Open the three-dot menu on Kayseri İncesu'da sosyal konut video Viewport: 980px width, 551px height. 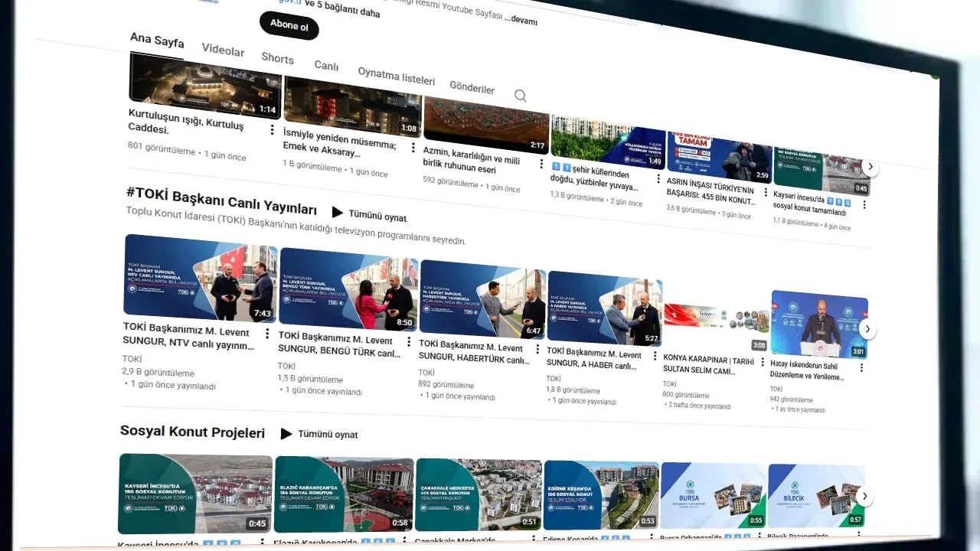(864, 204)
